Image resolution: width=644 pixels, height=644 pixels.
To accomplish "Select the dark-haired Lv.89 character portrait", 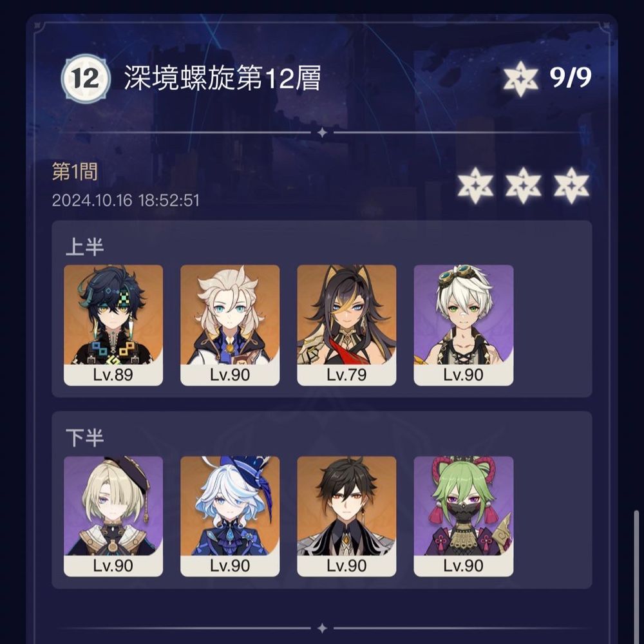I will (x=113, y=325).
